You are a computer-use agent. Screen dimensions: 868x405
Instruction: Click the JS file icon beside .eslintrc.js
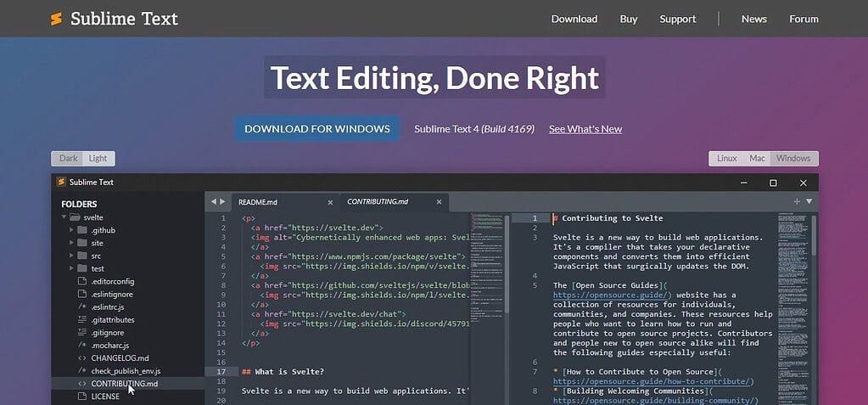click(x=82, y=307)
